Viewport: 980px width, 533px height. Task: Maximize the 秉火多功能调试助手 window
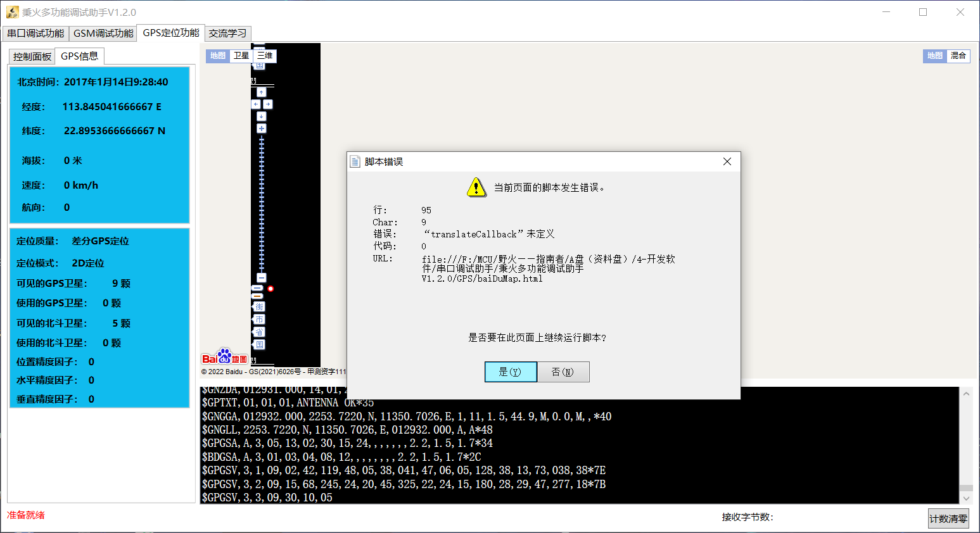point(923,12)
